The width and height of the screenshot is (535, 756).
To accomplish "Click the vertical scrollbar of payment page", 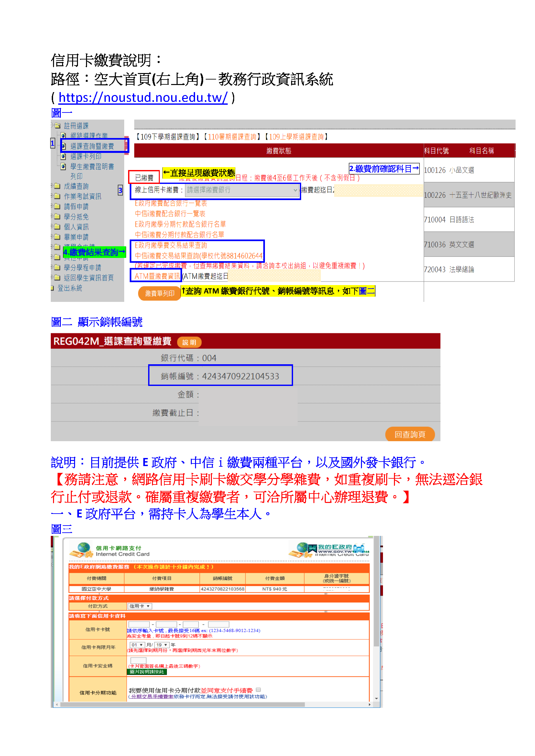I will coord(376,591).
